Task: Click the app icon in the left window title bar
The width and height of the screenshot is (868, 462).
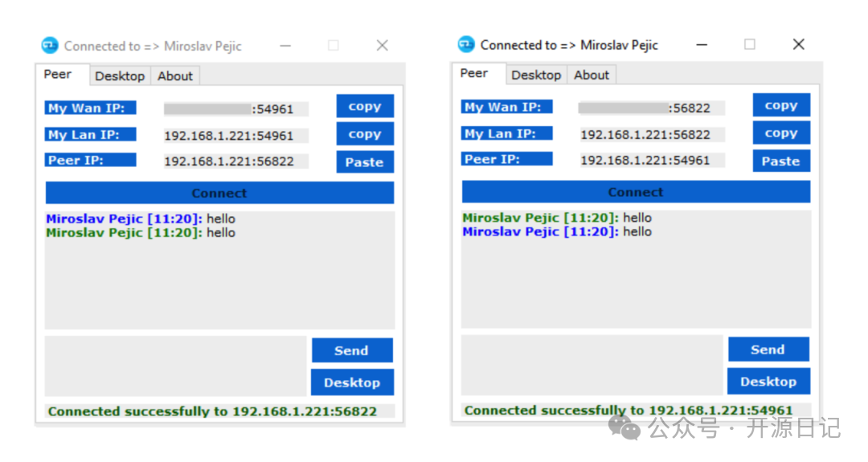Action: [50, 46]
